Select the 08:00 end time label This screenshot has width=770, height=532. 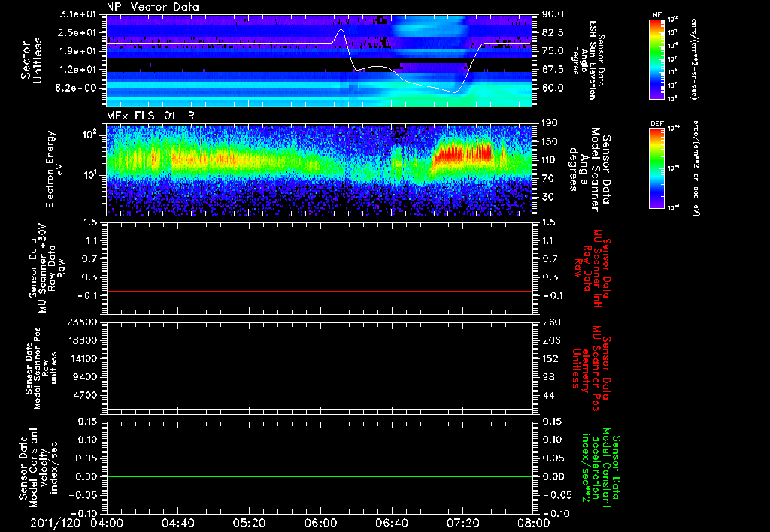click(x=532, y=523)
